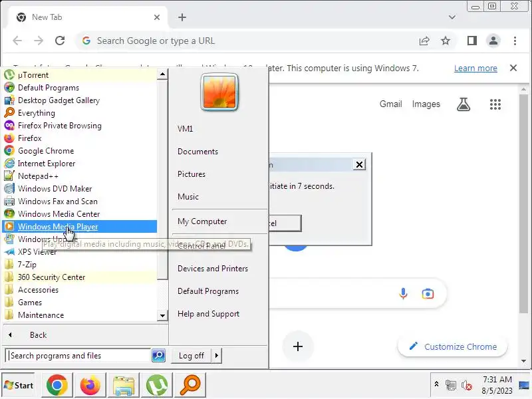Screen dimensions: 532x399
Task: Expand the Accessories folder
Action: click(x=80, y=290)
